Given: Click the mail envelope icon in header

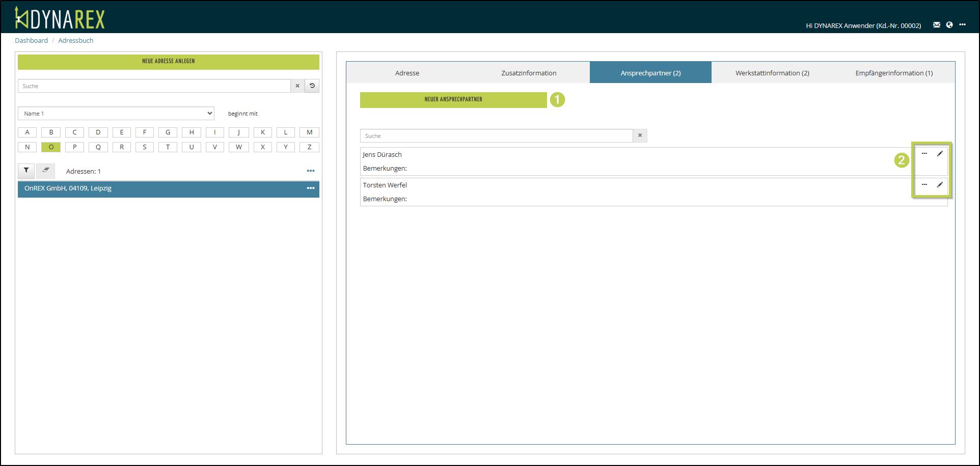Looking at the screenshot, I should [936, 25].
